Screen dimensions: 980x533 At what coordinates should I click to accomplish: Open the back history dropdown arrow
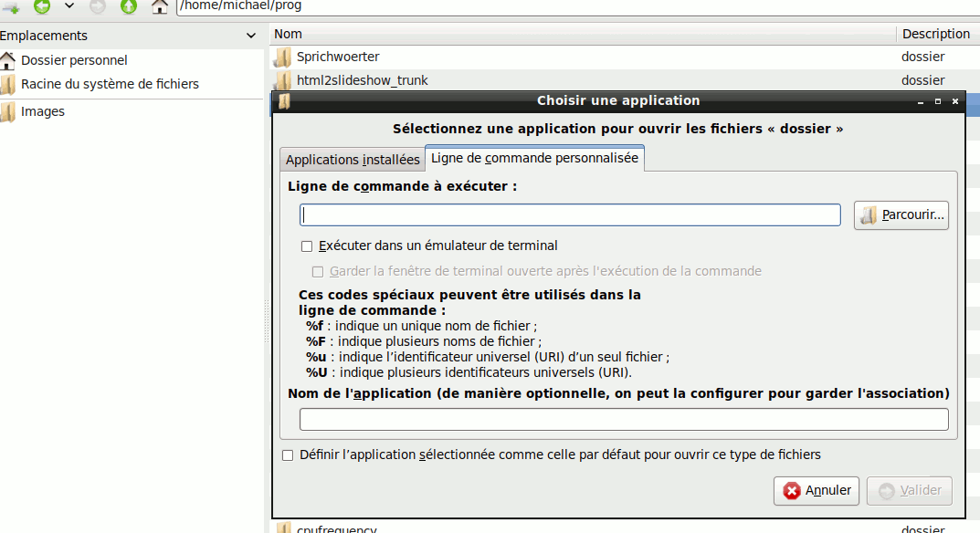[69, 6]
